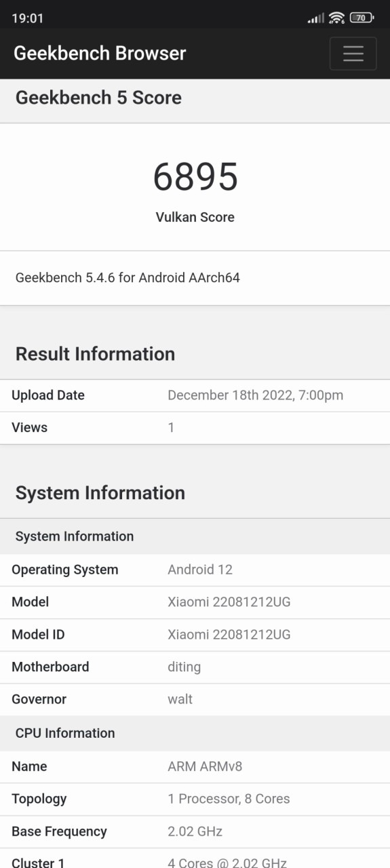Tap the Motherboard diting row
The height and width of the screenshot is (868, 390).
[195, 667]
